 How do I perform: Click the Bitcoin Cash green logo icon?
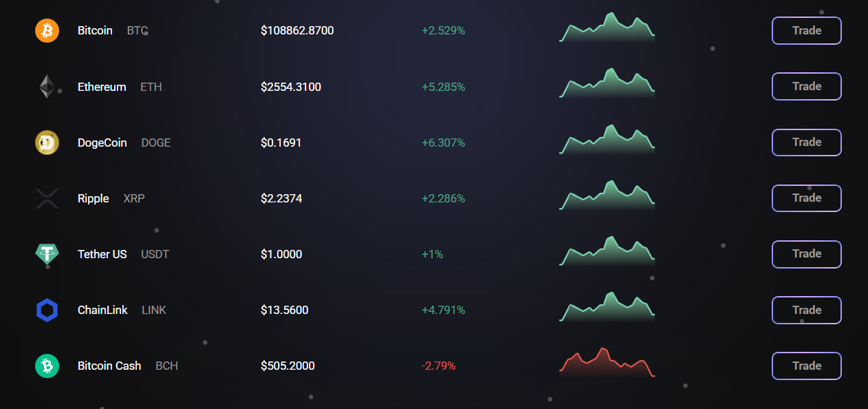[x=47, y=366]
